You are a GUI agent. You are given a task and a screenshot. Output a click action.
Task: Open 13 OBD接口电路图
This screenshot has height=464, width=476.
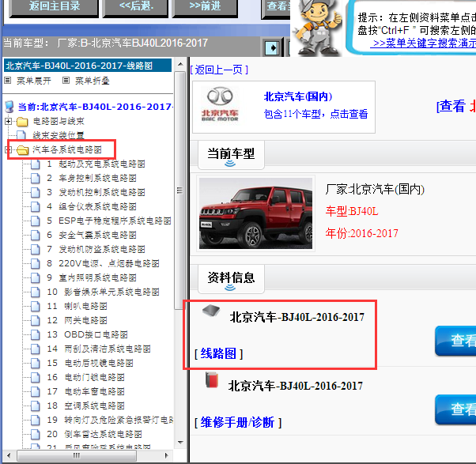point(87,334)
